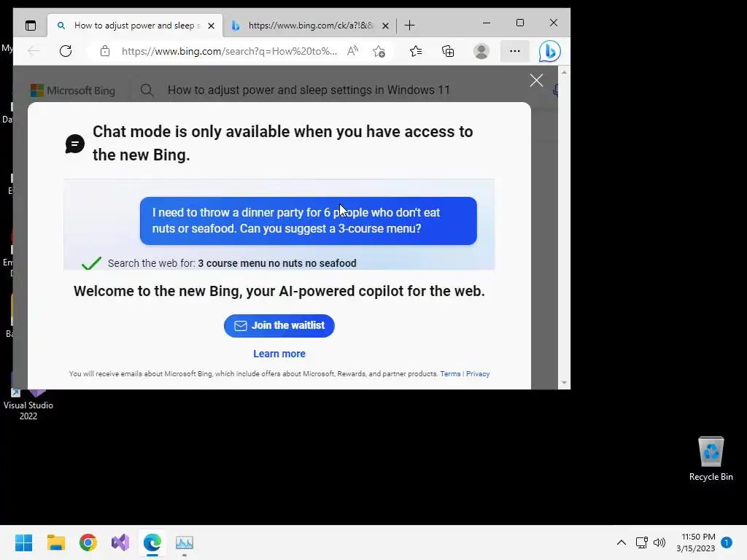The height and width of the screenshot is (560, 747).
Task: Click scrollbar down arrow in browser
Action: coord(564,383)
